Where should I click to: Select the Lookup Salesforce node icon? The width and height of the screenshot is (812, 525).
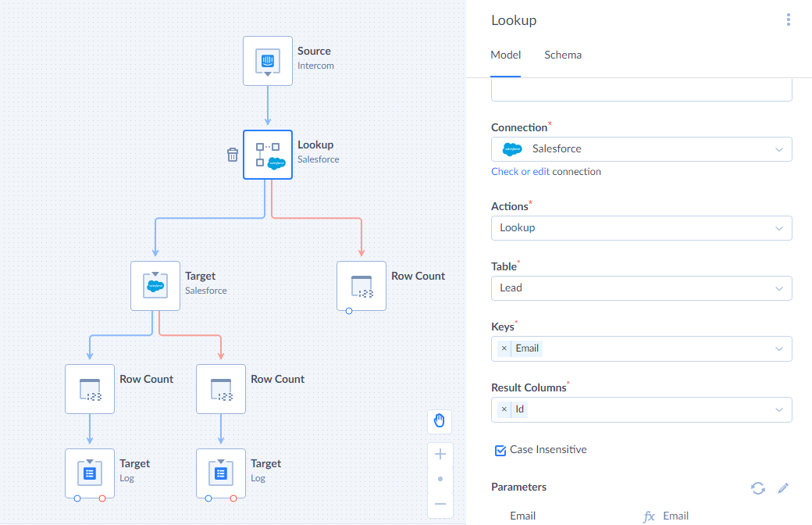pos(268,155)
